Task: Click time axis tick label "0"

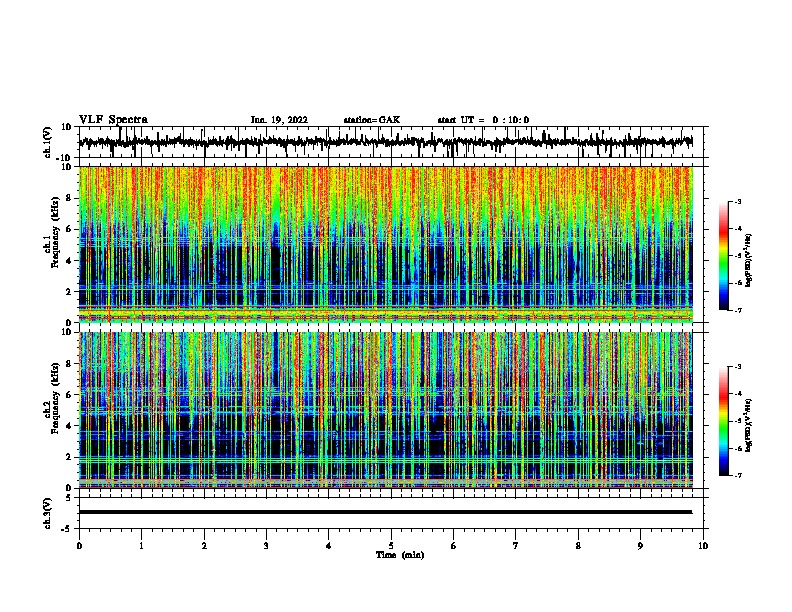Action: coord(79,546)
